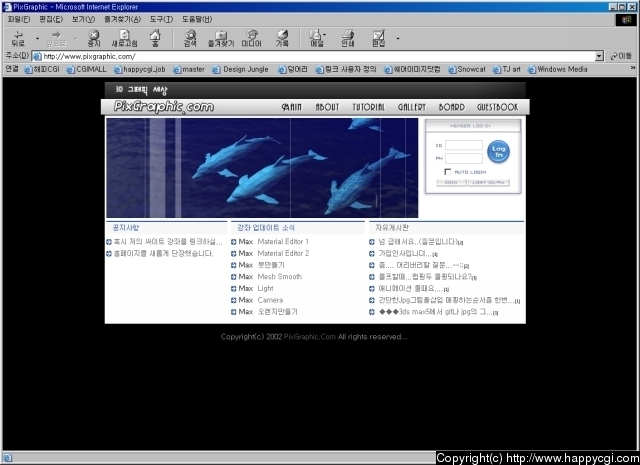Click the LOST ID/PW button
This screenshot has height=465, width=640.
[x=489, y=182]
